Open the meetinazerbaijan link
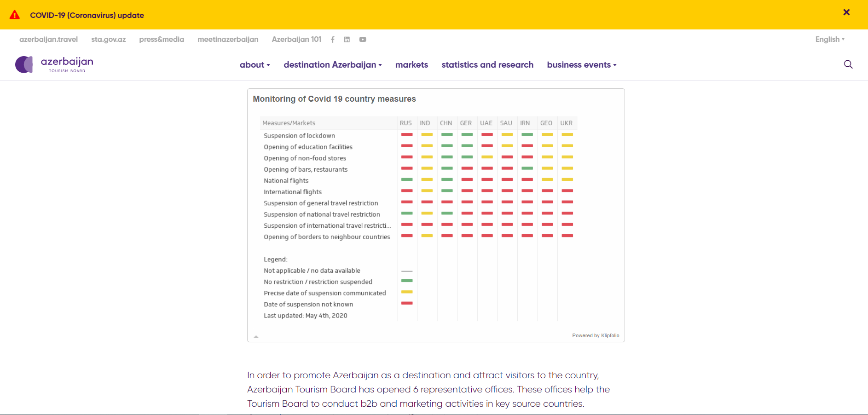This screenshot has height=415, width=868. click(x=228, y=39)
